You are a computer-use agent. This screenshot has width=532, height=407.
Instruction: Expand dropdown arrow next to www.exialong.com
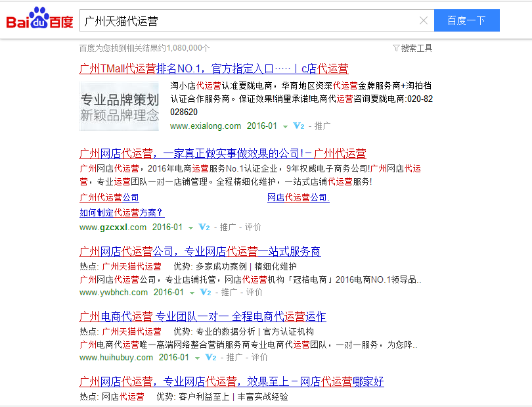(x=285, y=127)
